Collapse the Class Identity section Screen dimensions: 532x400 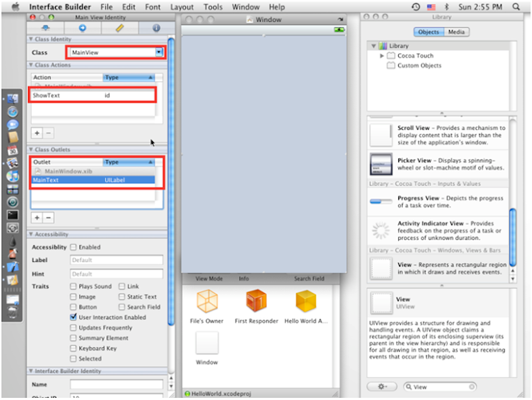[x=31, y=39]
